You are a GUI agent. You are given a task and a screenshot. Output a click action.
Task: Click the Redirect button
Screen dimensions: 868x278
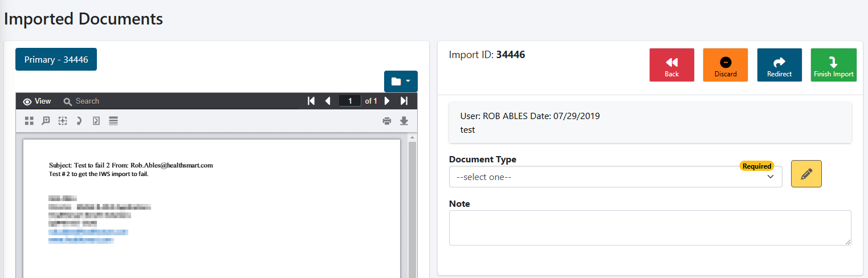tap(780, 65)
